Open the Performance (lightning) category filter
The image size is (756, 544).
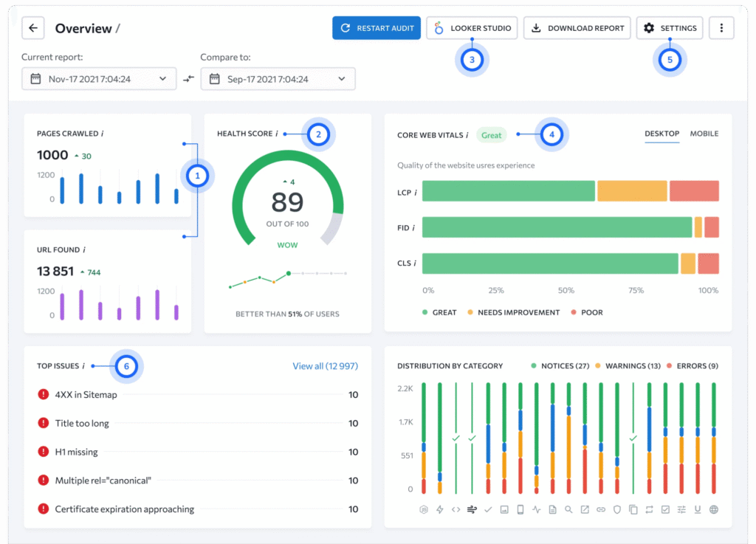439,509
